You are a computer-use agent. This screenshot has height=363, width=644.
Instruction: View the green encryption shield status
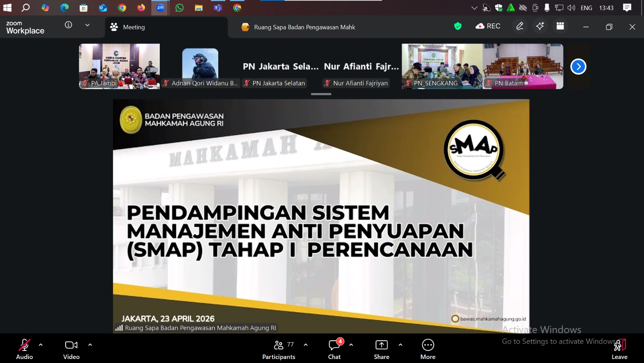[x=458, y=26]
